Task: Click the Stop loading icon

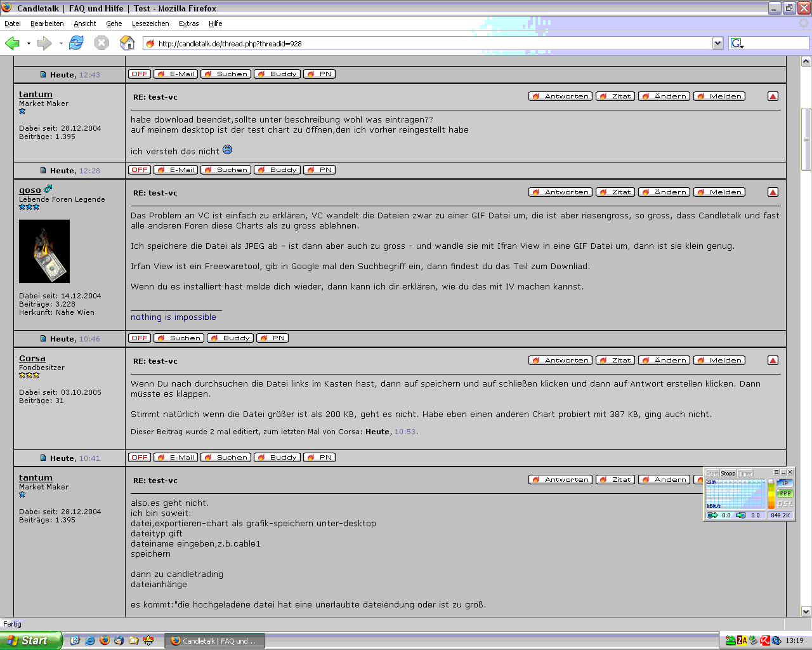Action: [x=101, y=43]
